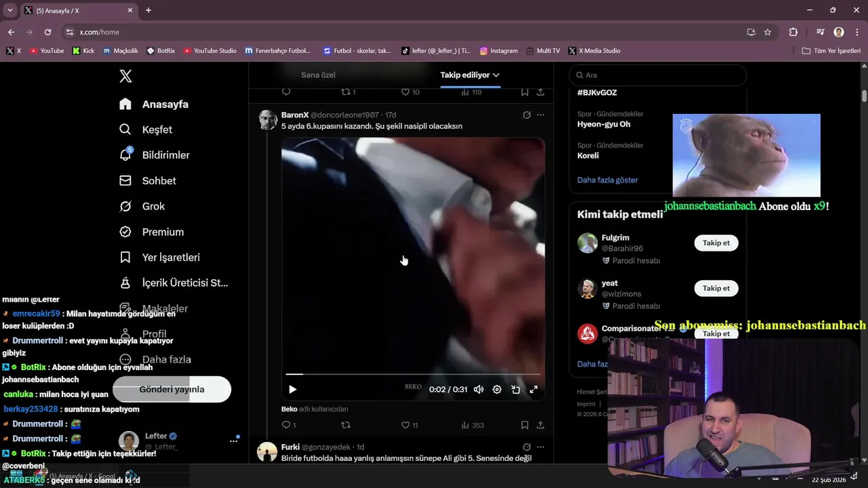
Task: Open Tüm Yer İşaretleri folder
Action: (x=831, y=51)
